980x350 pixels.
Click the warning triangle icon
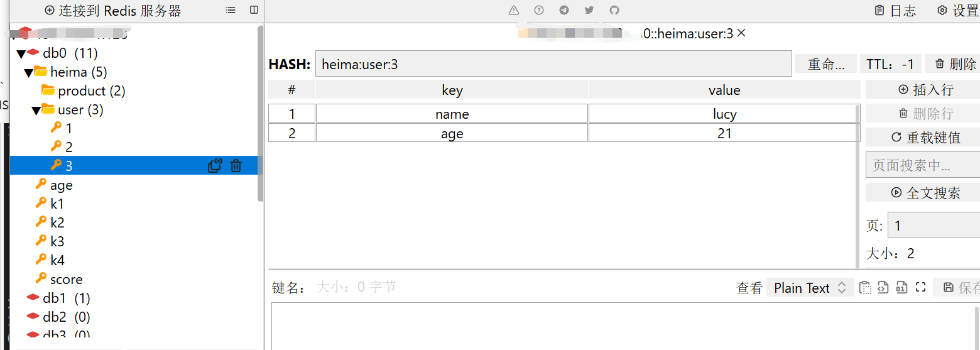pyautogui.click(x=514, y=10)
